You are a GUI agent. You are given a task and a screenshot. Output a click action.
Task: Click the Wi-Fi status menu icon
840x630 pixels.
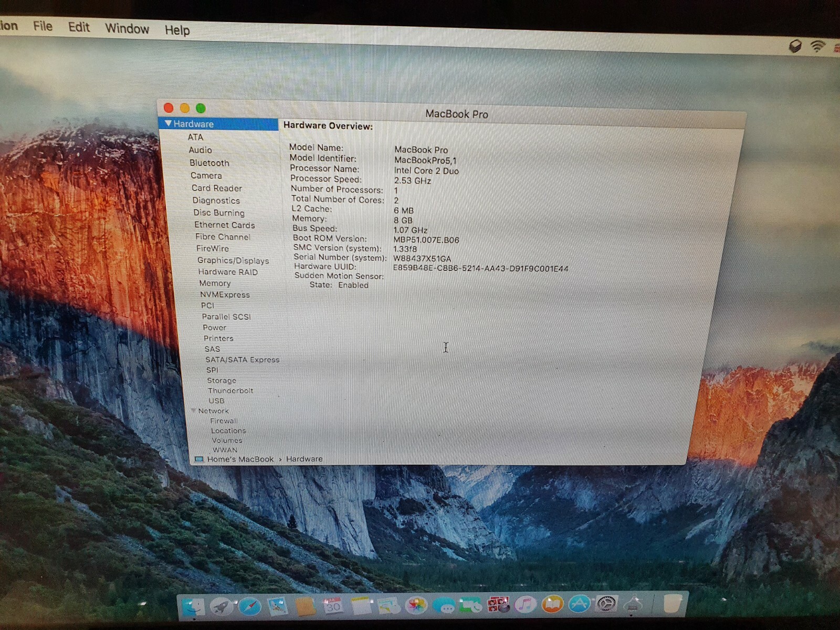point(817,46)
